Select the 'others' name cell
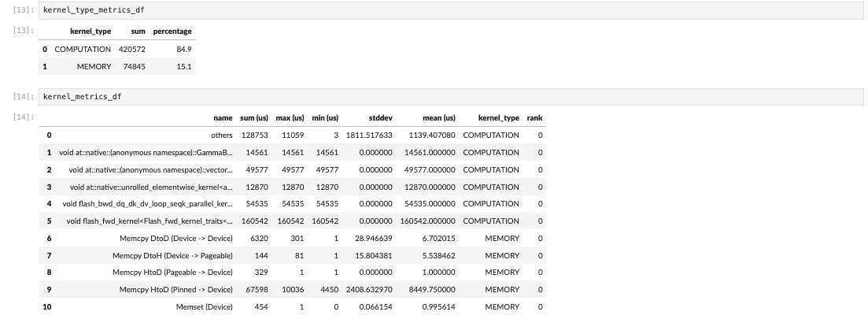The height and width of the screenshot is (323, 868). (221, 136)
